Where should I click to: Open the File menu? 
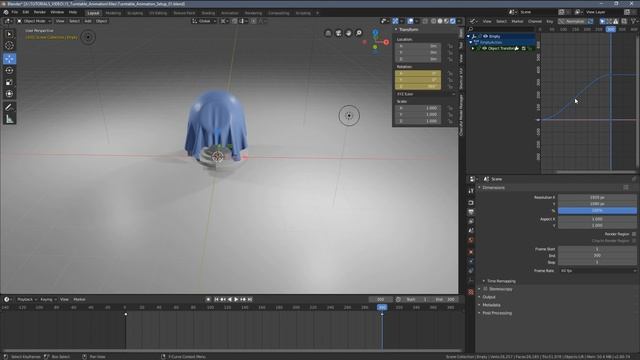click(x=15, y=13)
